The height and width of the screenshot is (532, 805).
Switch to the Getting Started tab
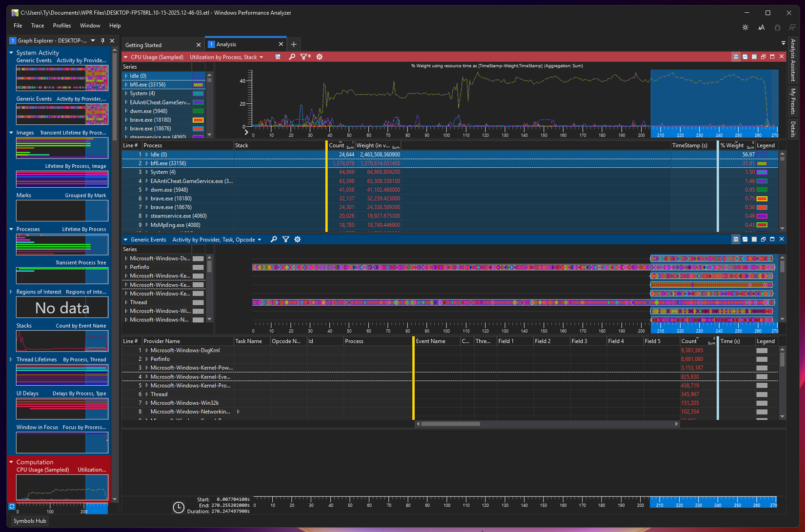tap(143, 45)
